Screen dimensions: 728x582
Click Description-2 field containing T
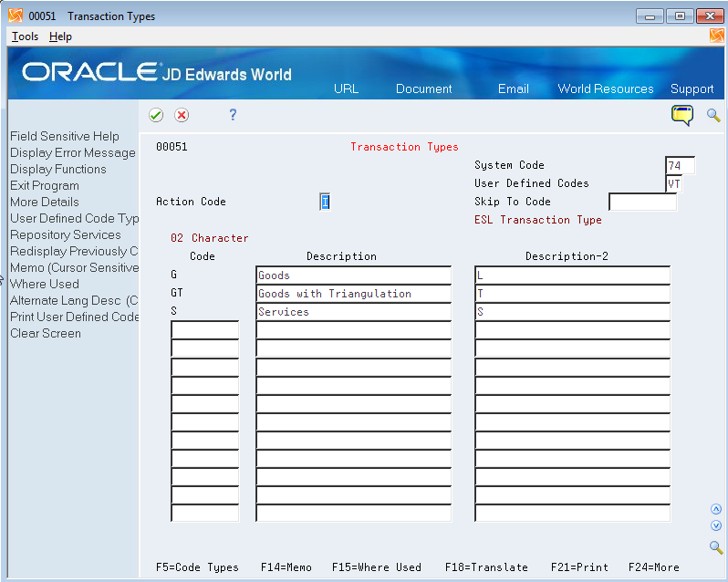pyautogui.click(x=573, y=294)
